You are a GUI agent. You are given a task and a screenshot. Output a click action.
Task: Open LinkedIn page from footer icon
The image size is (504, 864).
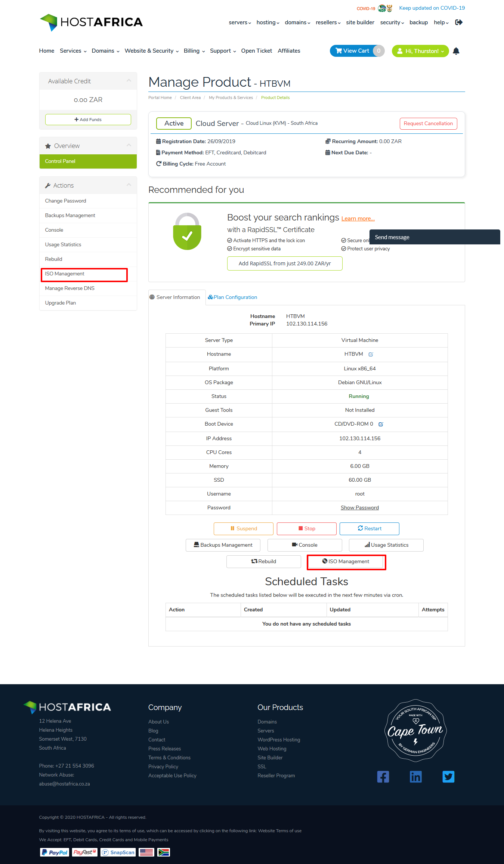(x=415, y=777)
